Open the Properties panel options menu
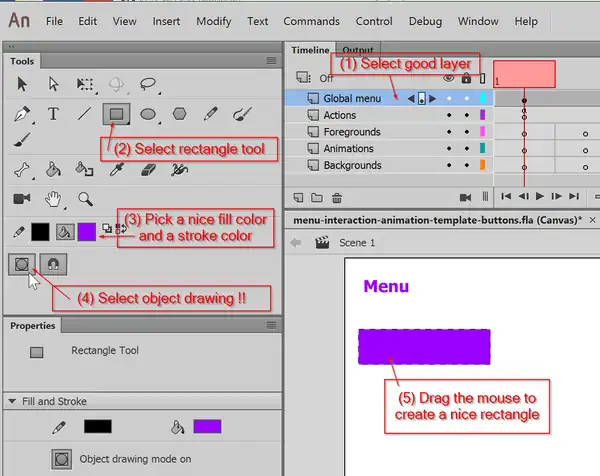600x476 pixels. pyautogui.click(x=271, y=326)
